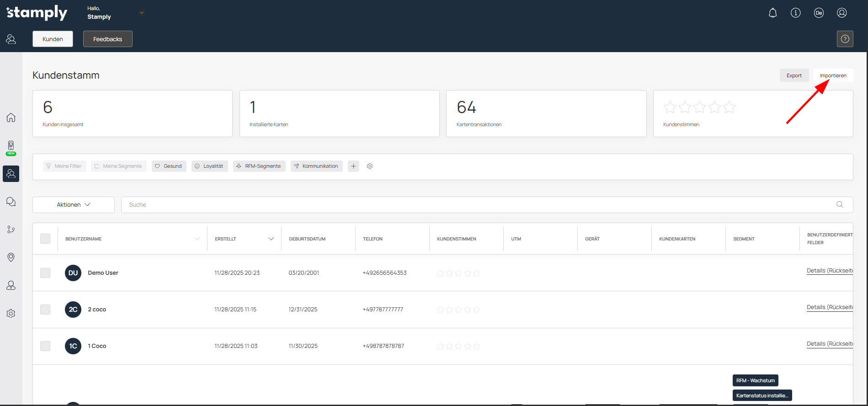Open the account switcher chevron beside Stamply

tap(142, 13)
